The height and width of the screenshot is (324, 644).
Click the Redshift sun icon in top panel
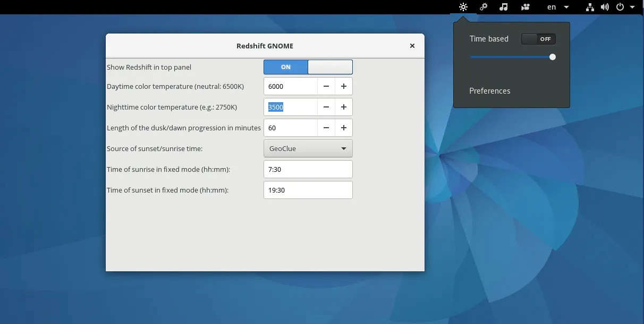(x=463, y=7)
